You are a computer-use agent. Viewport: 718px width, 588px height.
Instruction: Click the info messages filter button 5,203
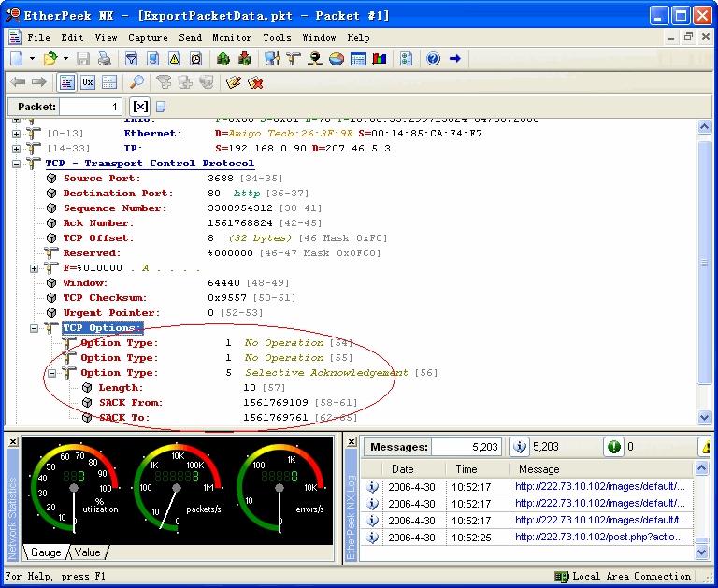[x=519, y=447]
